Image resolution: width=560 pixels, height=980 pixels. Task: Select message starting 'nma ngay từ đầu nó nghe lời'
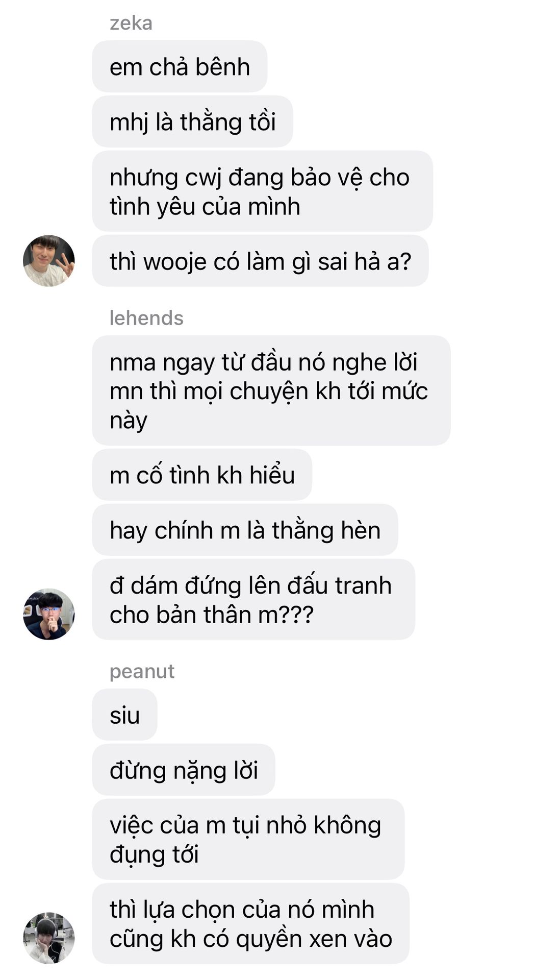(271, 390)
